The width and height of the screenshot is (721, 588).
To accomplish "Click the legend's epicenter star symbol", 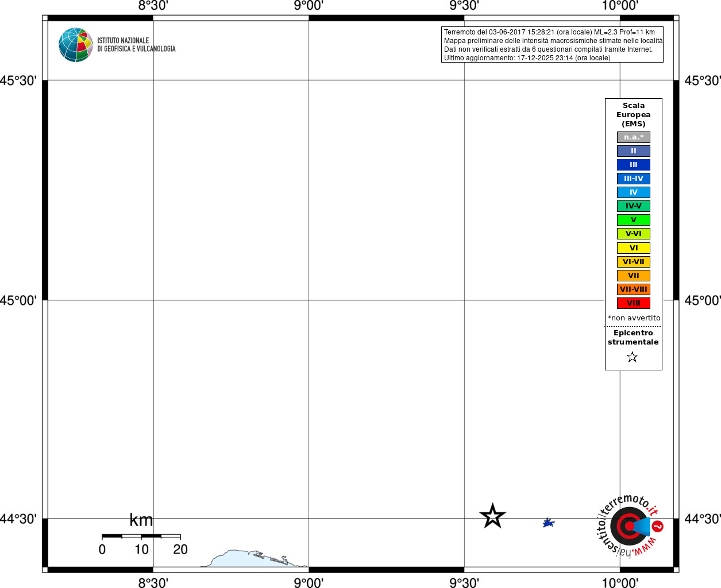I will pyautogui.click(x=633, y=357).
